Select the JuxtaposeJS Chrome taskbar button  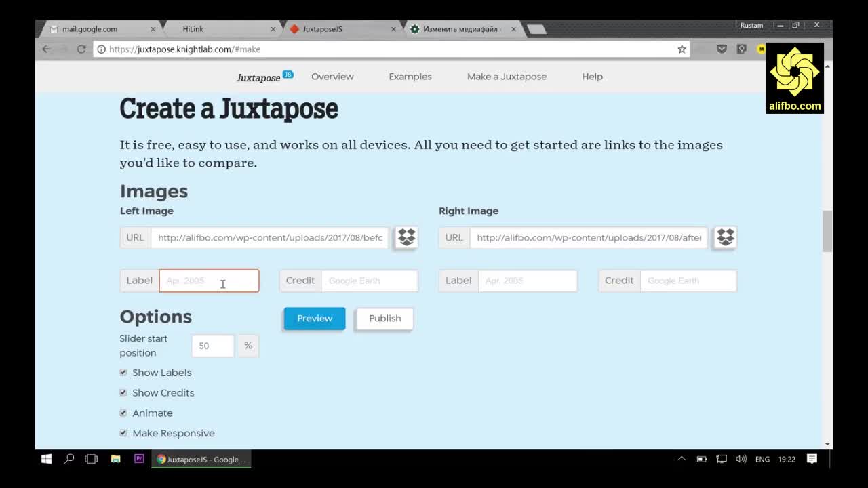point(201,459)
